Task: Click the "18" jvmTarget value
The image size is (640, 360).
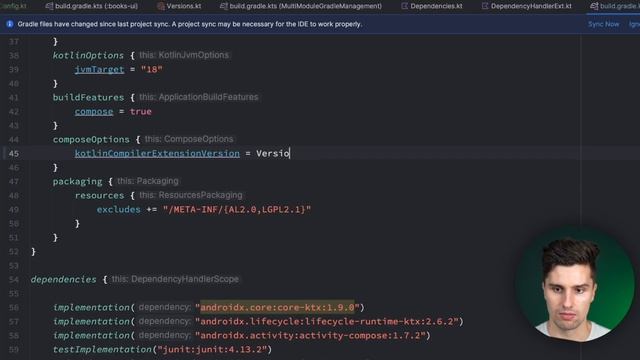Action: pos(151,69)
